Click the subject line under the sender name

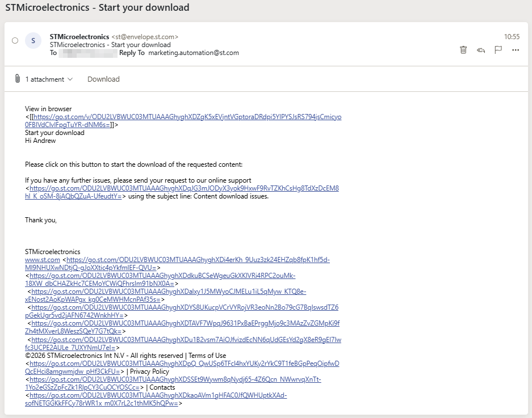pos(110,45)
